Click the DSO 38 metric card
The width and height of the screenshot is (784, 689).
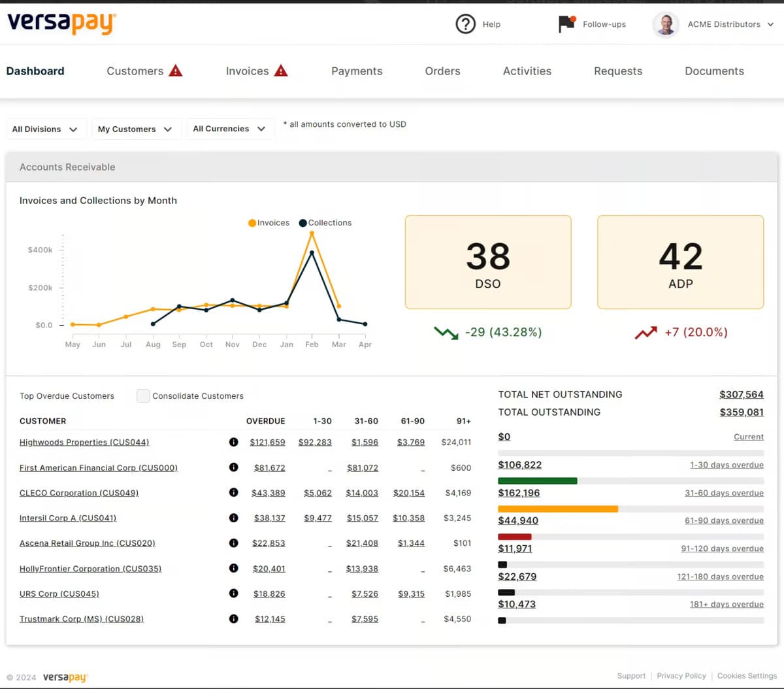(x=488, y=262)
